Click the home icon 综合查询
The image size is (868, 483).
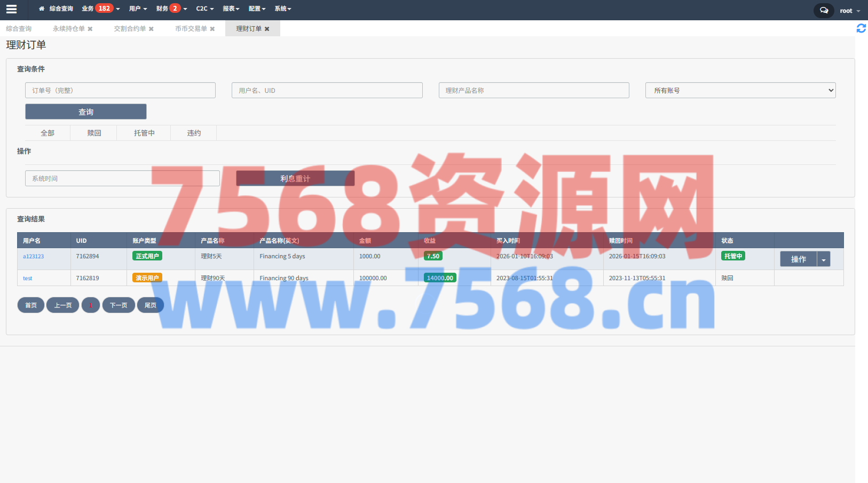56,9
